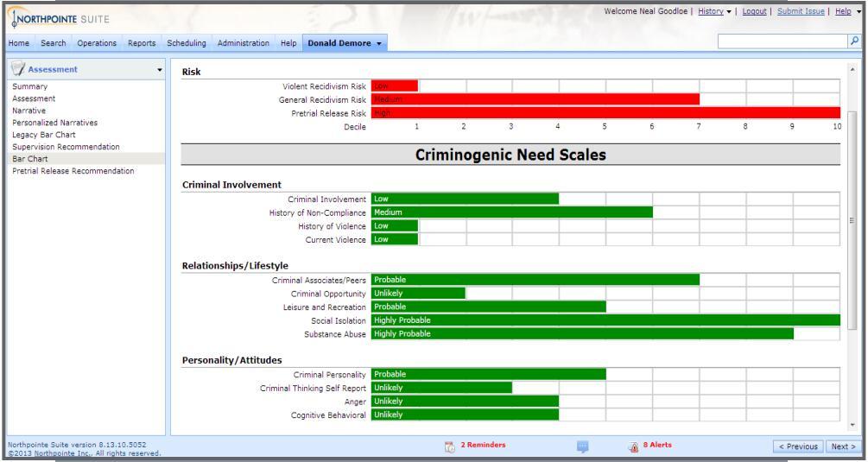
Task: Click the vertical scrollbar down arrow
Action: click(852, 425)
